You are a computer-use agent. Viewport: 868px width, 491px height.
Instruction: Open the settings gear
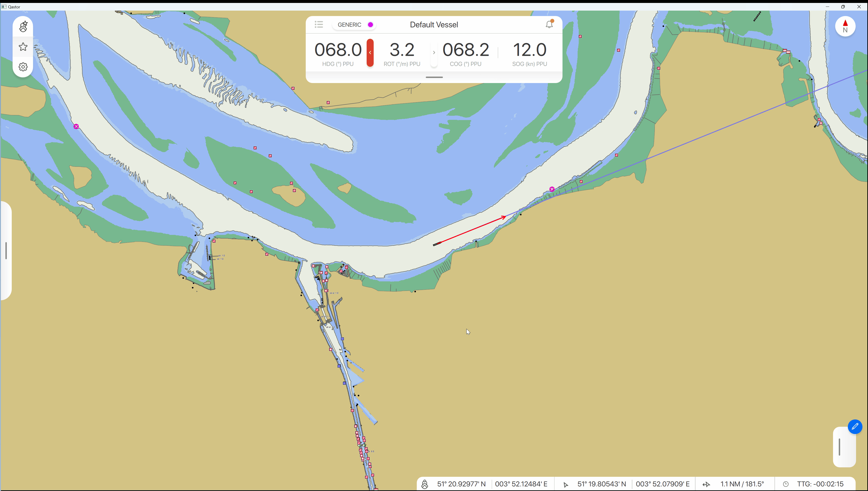click(23, 67)
